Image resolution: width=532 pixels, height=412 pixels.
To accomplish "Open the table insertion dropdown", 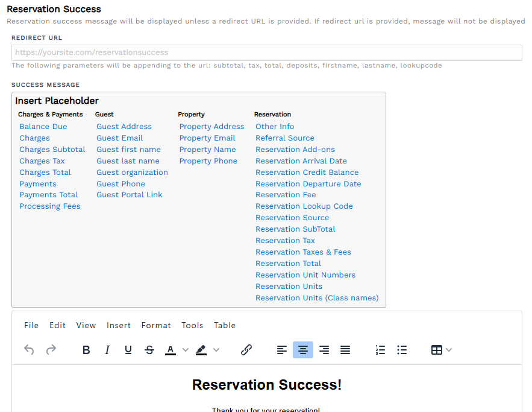I will pos(448,350).
